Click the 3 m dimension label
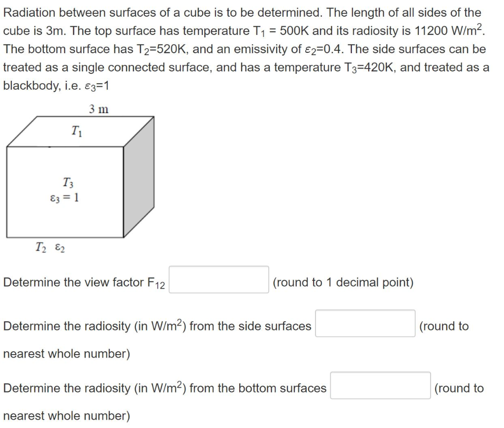Screen dimensions: 504x428 click(98, 109)
